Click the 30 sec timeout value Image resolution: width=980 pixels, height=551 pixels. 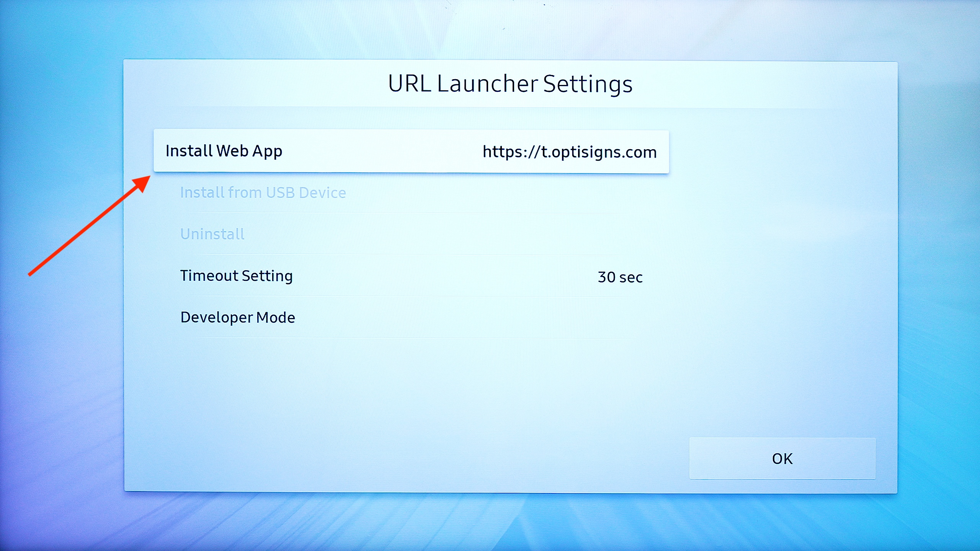tap(620, 277)
